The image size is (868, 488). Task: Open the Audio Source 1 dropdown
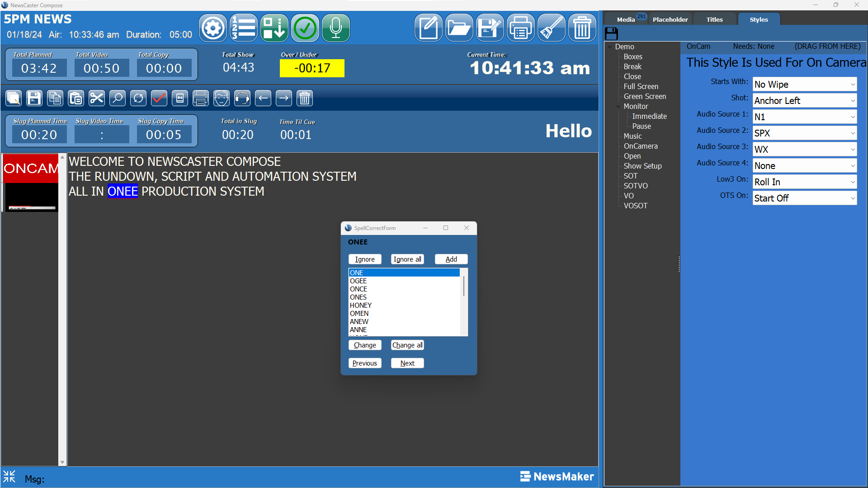(x=805, y=117)
